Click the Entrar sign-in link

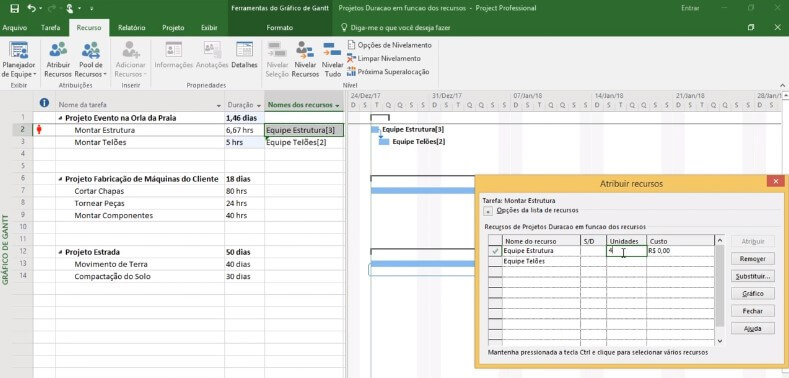[690, 8]
